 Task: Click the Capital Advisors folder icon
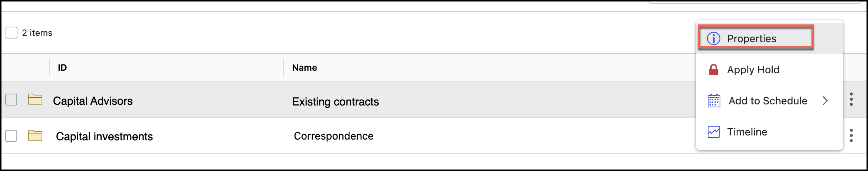(x=35, y=100)
